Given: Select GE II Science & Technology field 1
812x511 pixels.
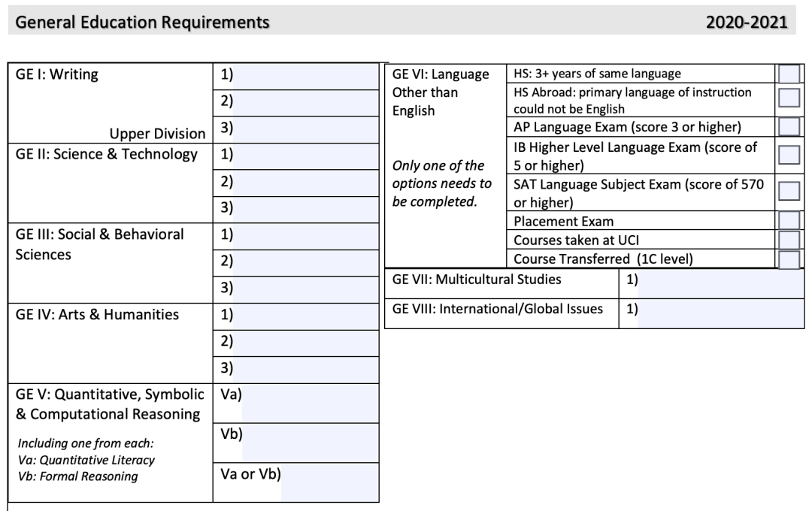Looking at the screenshot, I should [310, 155].
